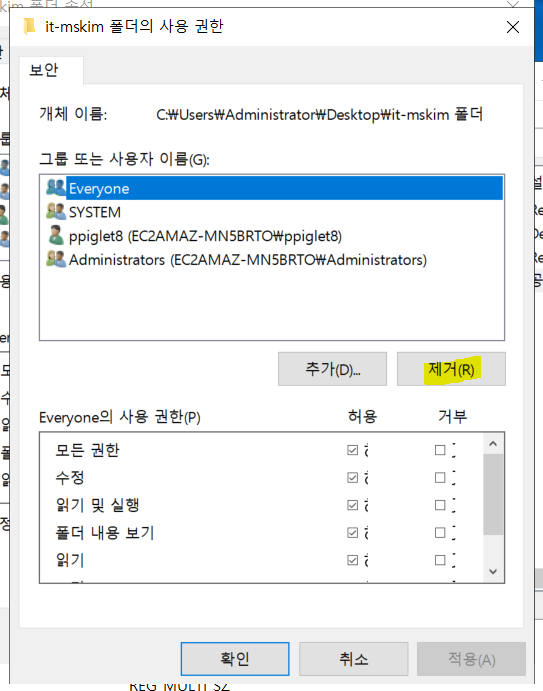Toggle 허용 checkbox for 폴더 내용 보기
The width and height of the screenshot is (543, 691).
coord(353,533)
